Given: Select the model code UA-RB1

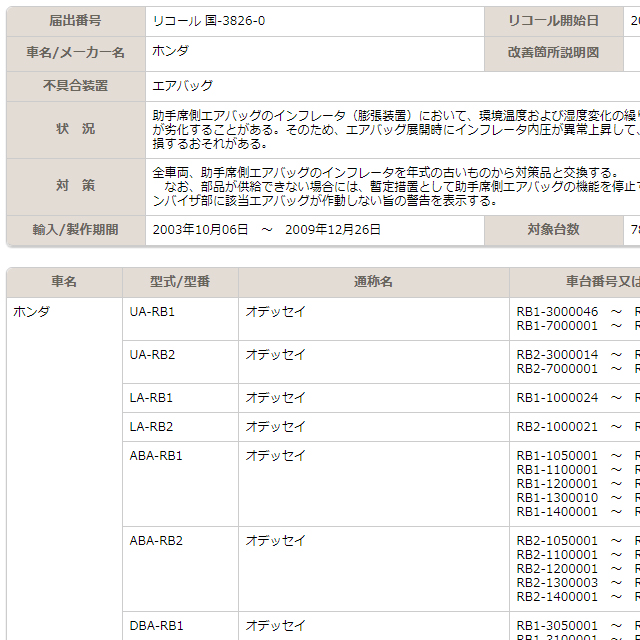Looking at the screenshot, I should 152,312.
